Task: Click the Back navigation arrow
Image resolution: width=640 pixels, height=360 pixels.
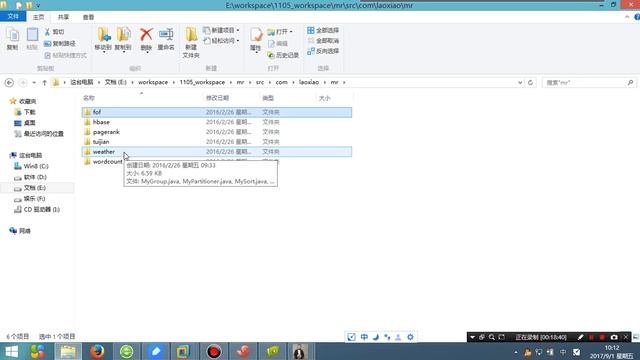Action: click(x=9, y=82)
